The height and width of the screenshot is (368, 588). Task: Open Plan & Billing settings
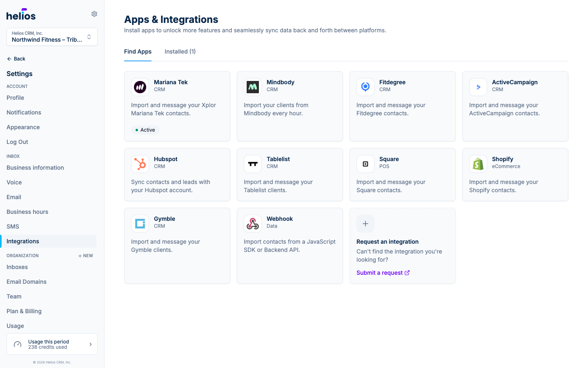click(x=24, y=311)
